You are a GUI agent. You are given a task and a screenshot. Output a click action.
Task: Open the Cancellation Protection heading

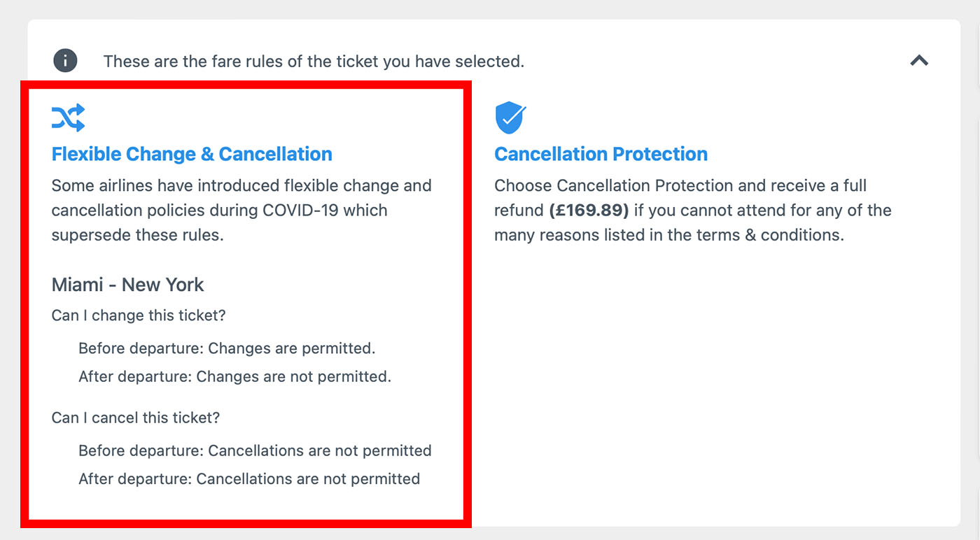click(x=601, y=153)
